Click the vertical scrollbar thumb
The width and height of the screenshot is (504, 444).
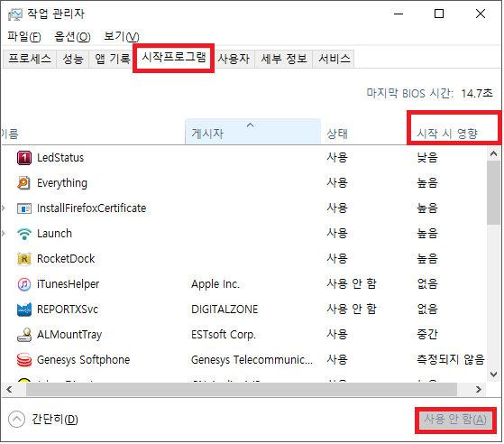tap(494, 193)
